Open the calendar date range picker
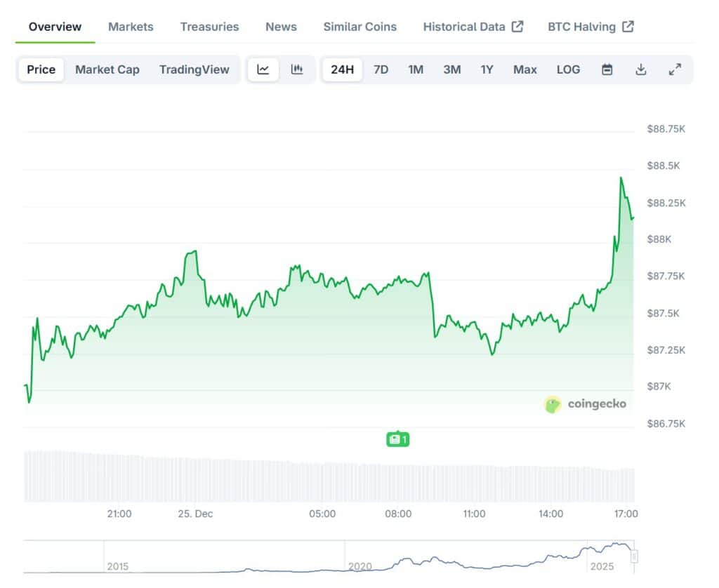This screenshot has height=588, width=719. [607, 69]
